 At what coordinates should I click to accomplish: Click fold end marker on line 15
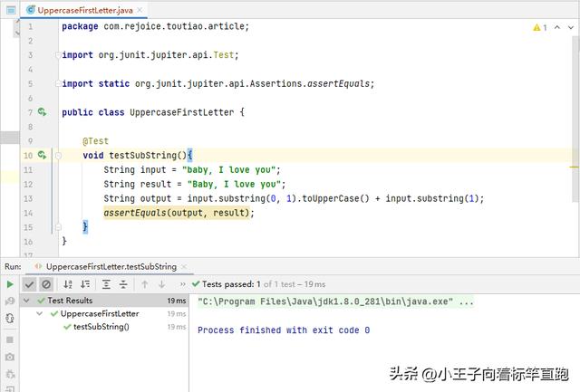point(58,227)
